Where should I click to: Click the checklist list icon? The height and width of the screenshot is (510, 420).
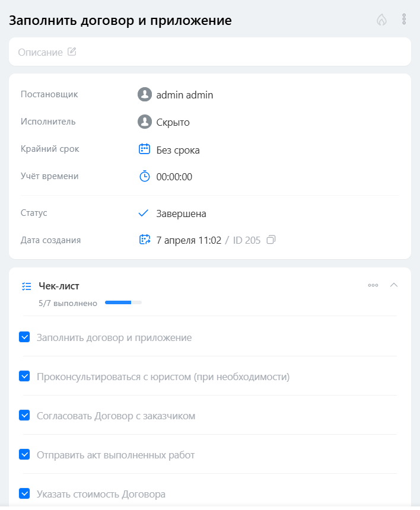(x=26, y=286)
